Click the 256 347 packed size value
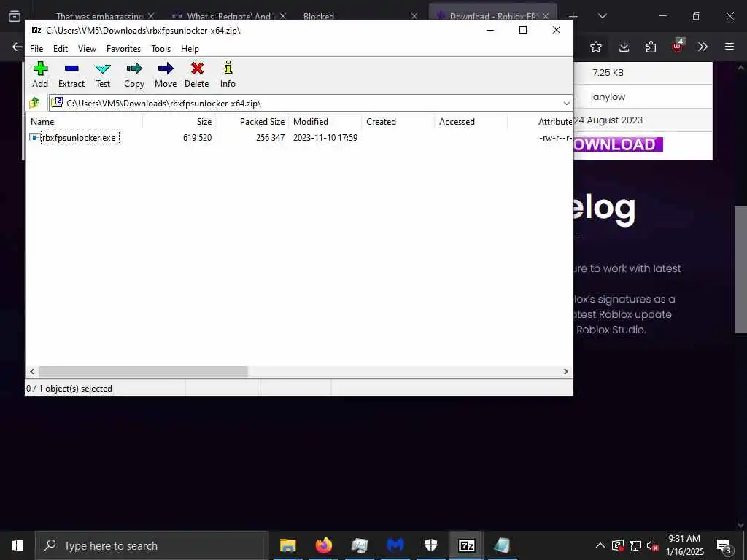The height and width of the screenshot is (560, 747). 270,138
